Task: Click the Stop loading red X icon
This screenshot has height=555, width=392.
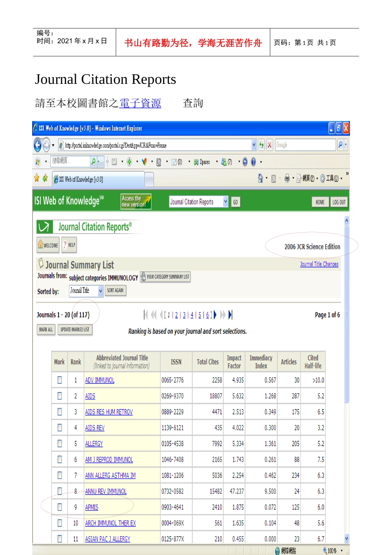Action: [269, 145]
